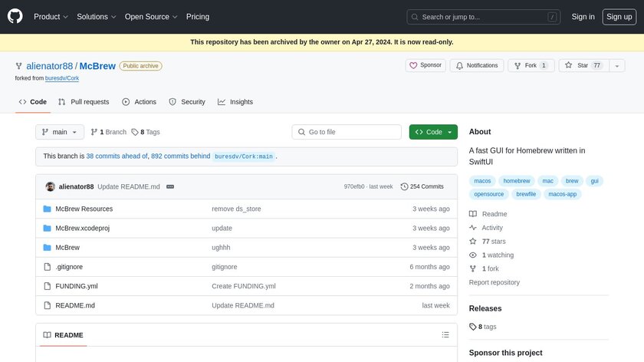This screenshot has width=644, height=362.
Task: Open the McBrew Resources folder
Action: [x=84, y=209]
